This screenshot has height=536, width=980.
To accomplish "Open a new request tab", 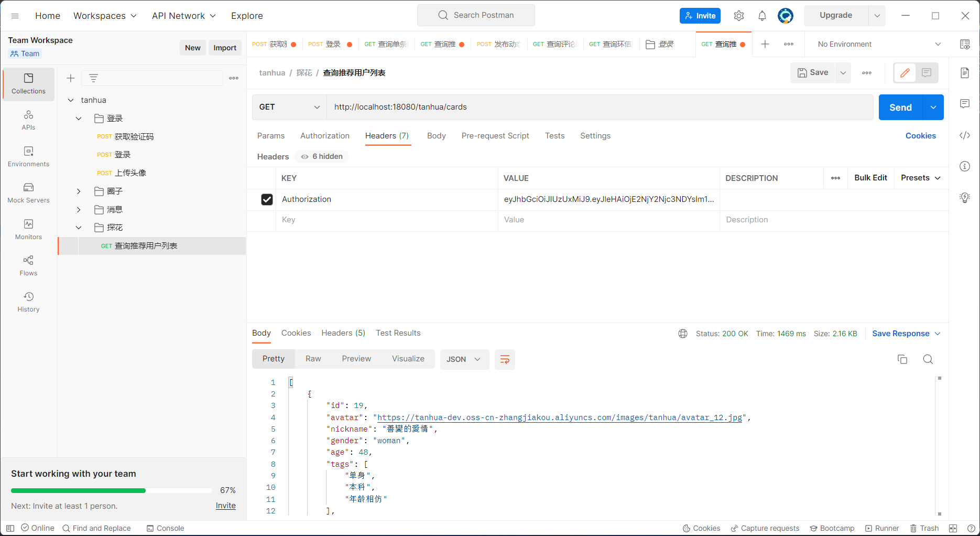I will click(x=765, y=44).
